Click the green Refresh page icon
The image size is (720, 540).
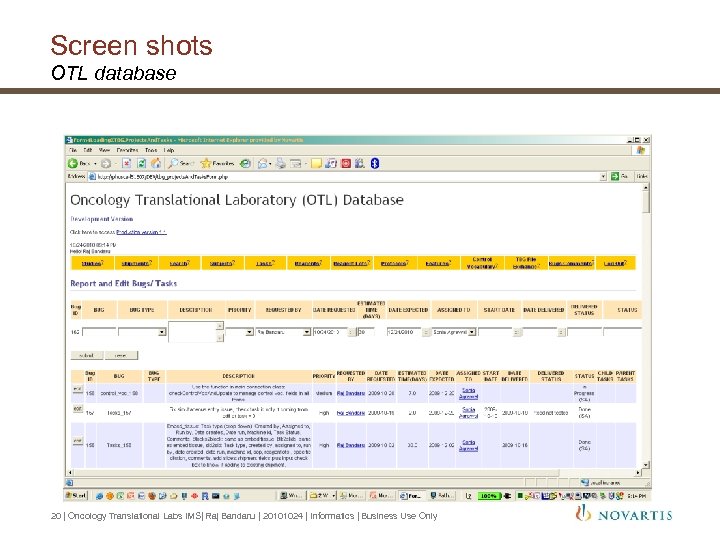point(141,163)
